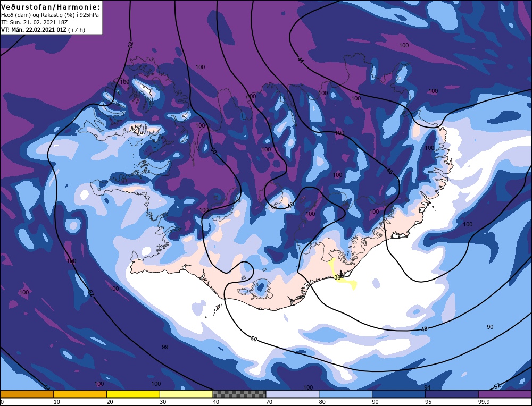Click the subtitle 'Hæð (dam) og Rakastig (%) í 925hPa'
Viewport: 532px width, 406px height.
click(x=50, y=15)
